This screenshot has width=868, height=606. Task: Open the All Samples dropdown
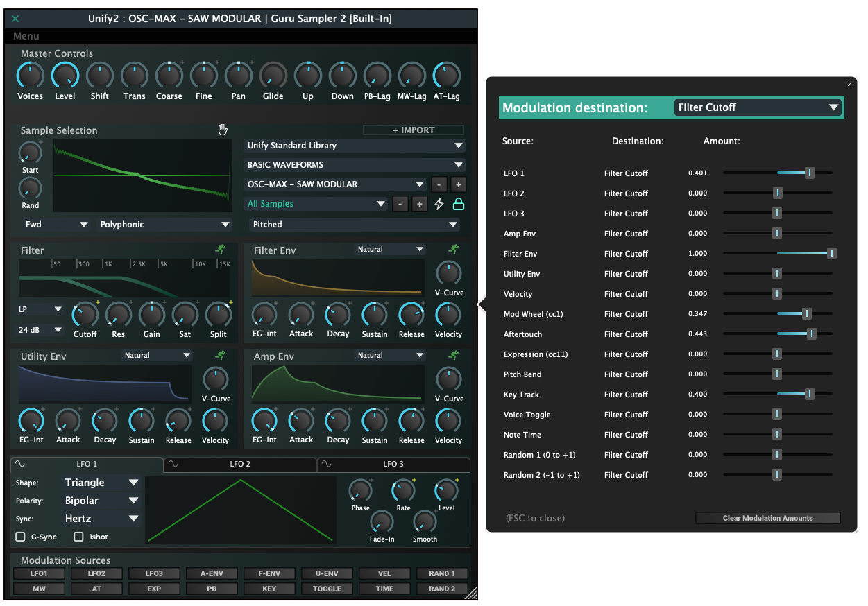316,204
